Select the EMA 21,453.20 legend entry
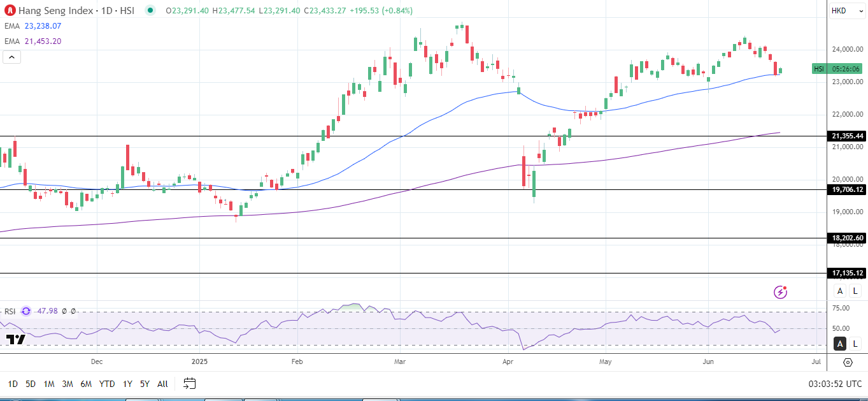This screenshot has height=401, width=868. pyautogui.click(x=33, y=41)
